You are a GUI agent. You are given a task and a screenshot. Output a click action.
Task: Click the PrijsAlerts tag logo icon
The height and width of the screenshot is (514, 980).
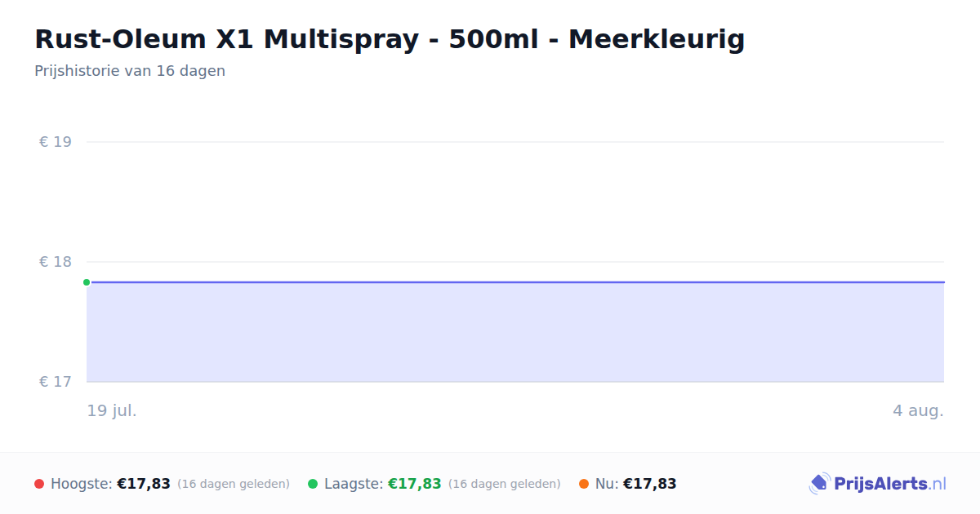click(x=819, y=484)
